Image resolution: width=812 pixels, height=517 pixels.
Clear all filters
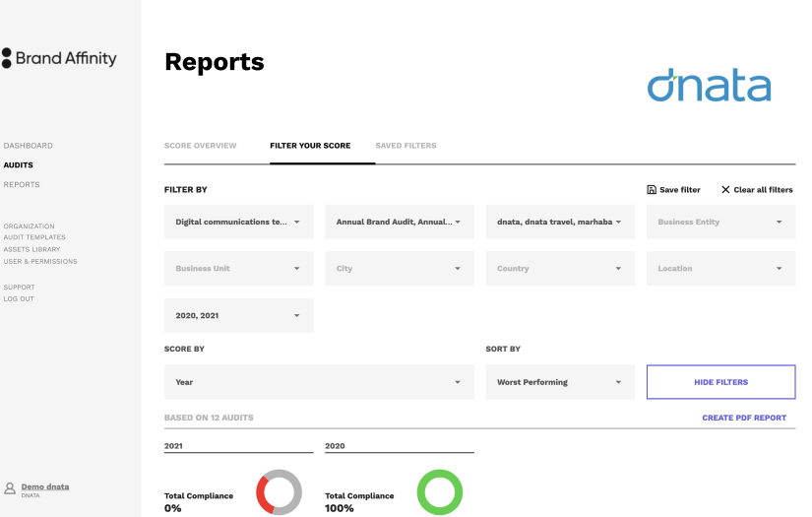click(x=757, y=190)
